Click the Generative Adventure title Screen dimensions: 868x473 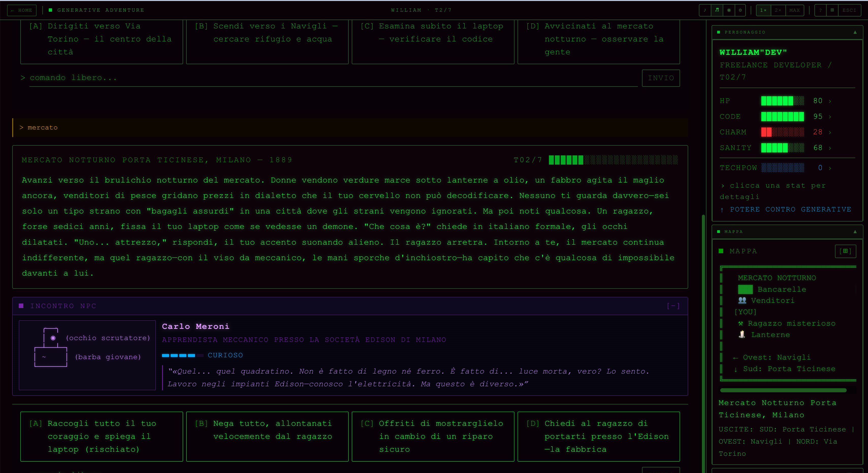point(100,10)
